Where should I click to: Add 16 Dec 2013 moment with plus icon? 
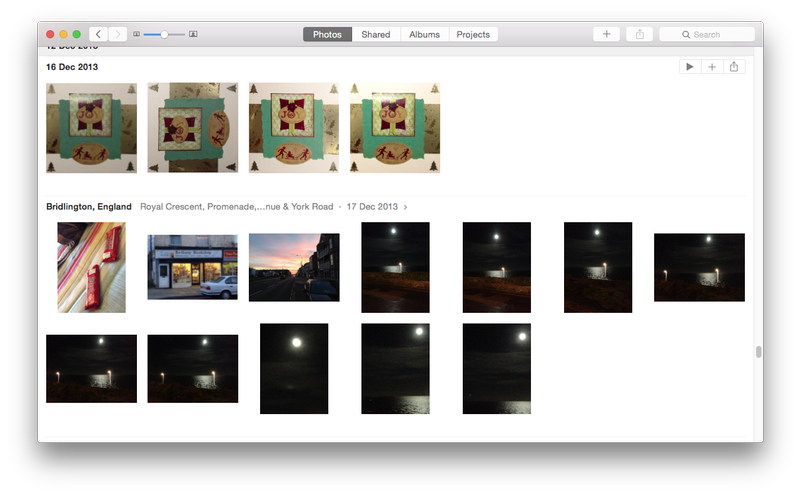(x=712, y=67)
